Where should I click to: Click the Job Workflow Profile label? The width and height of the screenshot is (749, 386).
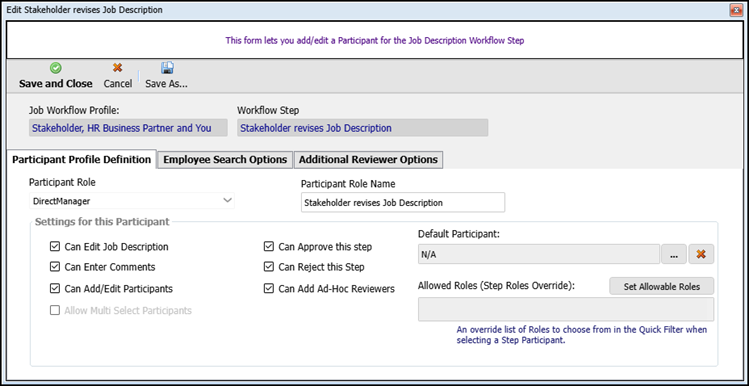[74, 110]
